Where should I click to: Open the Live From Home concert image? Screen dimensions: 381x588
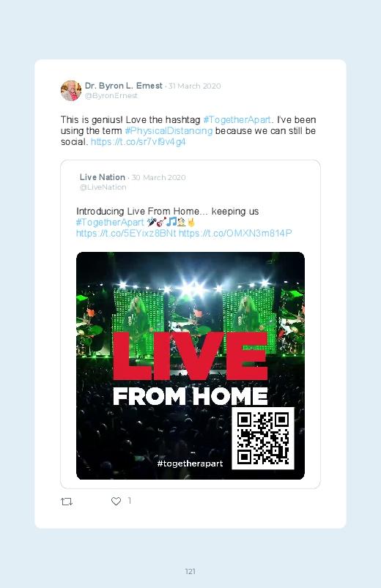(x=190, y=365)
